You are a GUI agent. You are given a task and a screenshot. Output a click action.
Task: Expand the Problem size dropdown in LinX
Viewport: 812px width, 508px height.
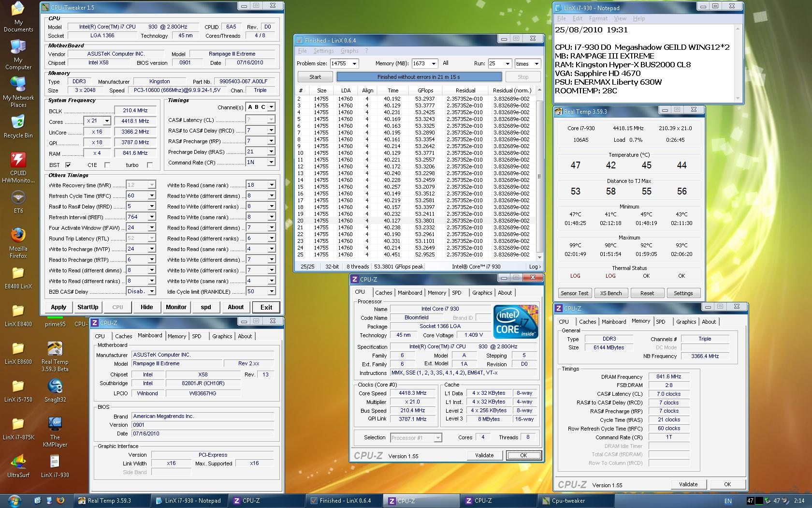(354, 64)
